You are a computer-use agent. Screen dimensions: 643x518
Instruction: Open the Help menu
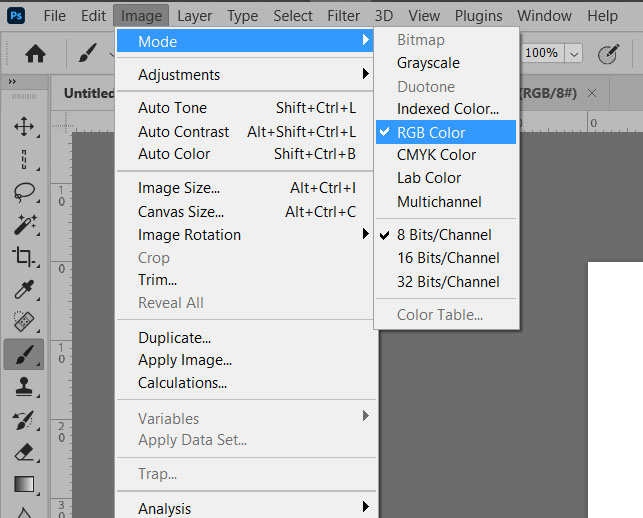click(602, 16)
